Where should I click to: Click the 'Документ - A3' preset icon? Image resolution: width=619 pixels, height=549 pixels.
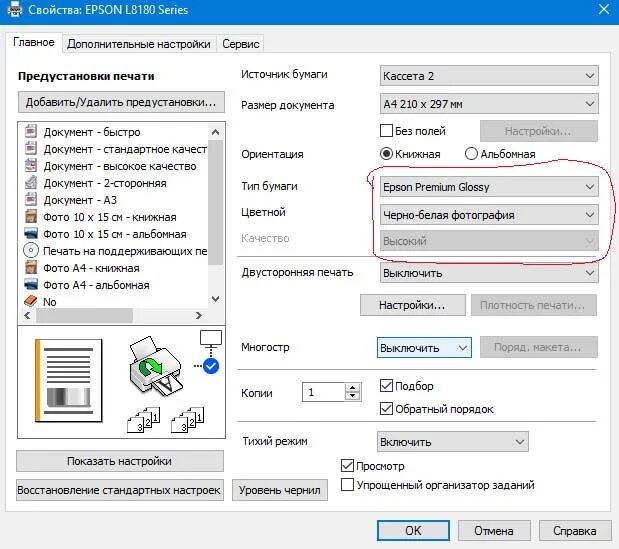coord(31,199)
